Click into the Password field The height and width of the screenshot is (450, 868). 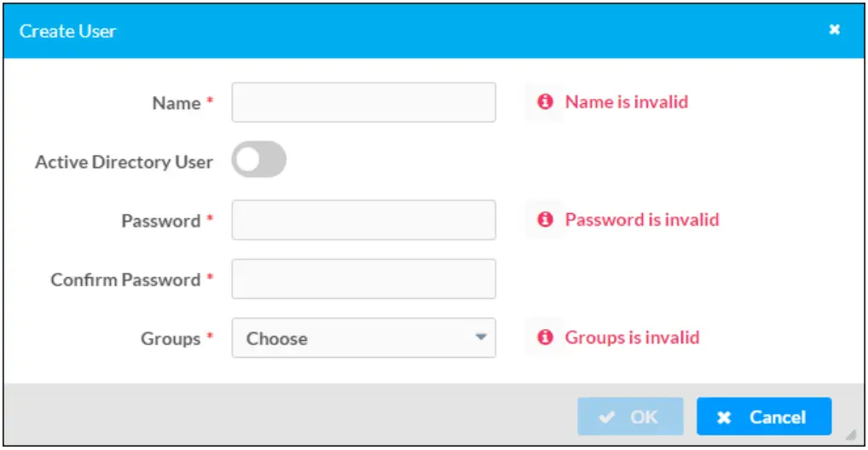pyautogui.click(x=363, y=220)
